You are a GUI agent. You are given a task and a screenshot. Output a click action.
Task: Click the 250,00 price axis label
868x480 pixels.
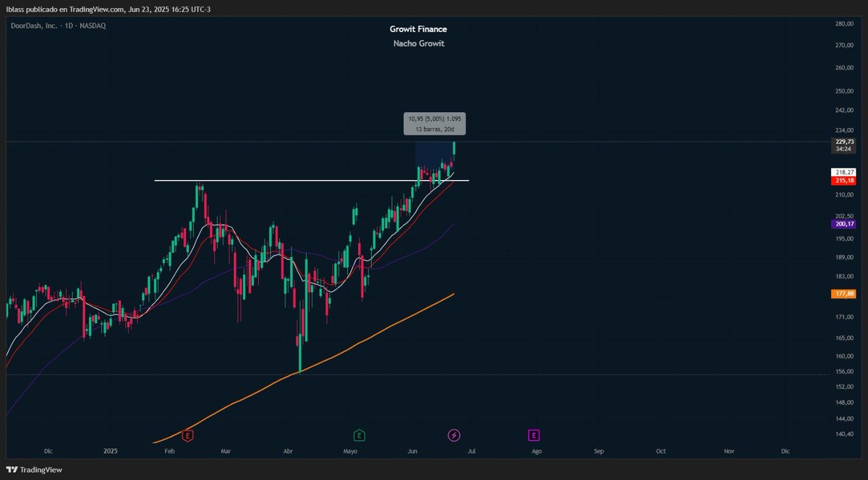pyautogui.click(x=845, y=91)
